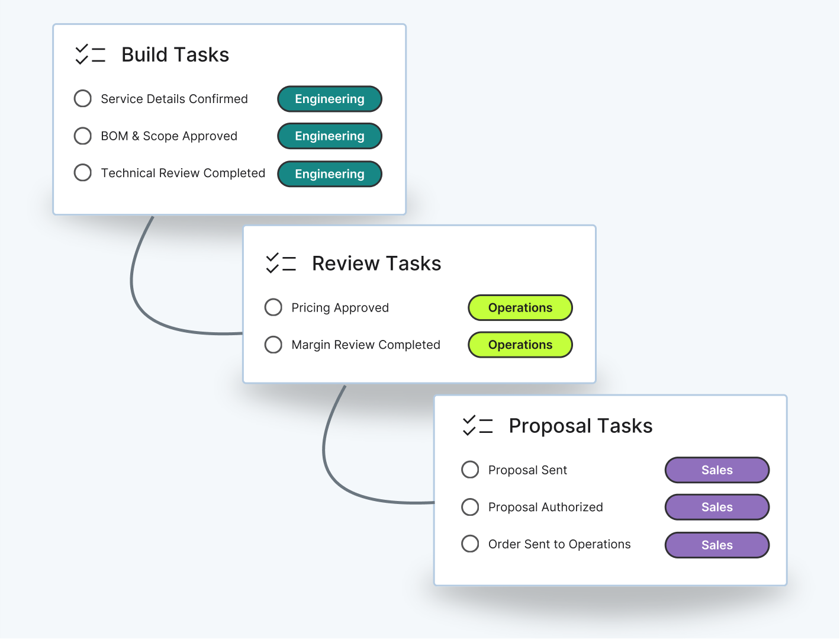Click the Sales tag for Proposal Authorized
This screenshot has width=840, height=639.
pyautogui.click(x=716, y=507)
